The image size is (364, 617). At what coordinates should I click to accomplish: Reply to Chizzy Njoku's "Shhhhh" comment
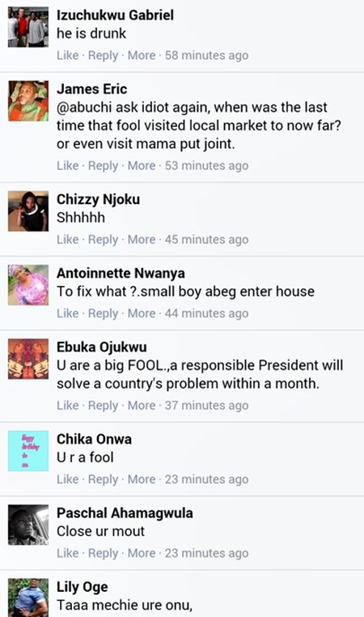pyautogui.click(x=103, y=240)
